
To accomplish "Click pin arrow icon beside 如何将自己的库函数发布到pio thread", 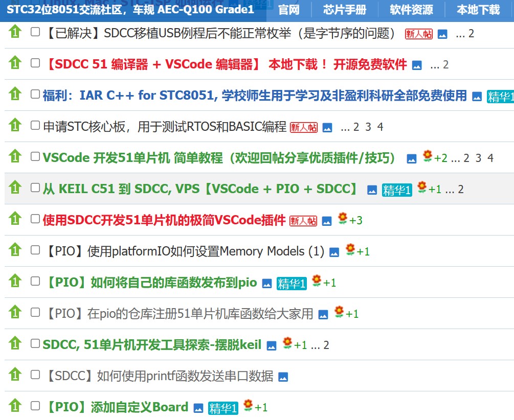I will click(x=15, y=281).
